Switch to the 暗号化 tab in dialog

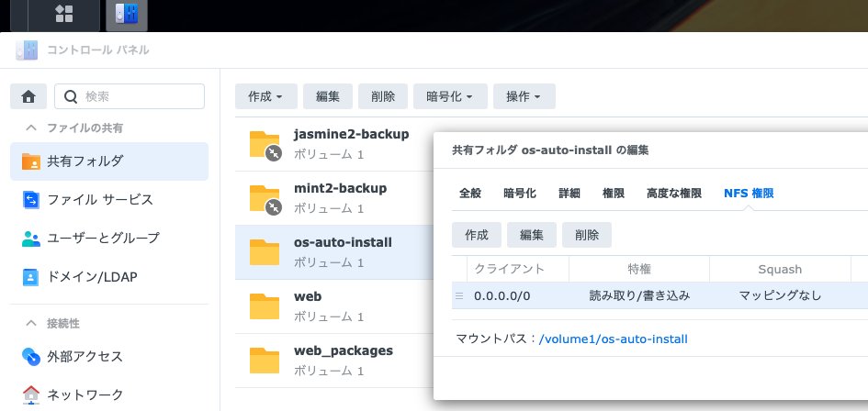520,194
